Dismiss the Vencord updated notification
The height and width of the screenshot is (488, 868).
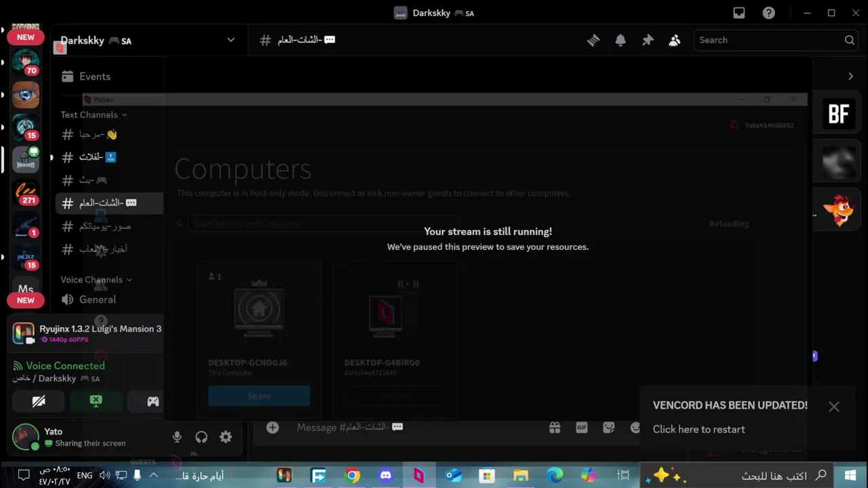pyautogui.click(x=834, y=407)
